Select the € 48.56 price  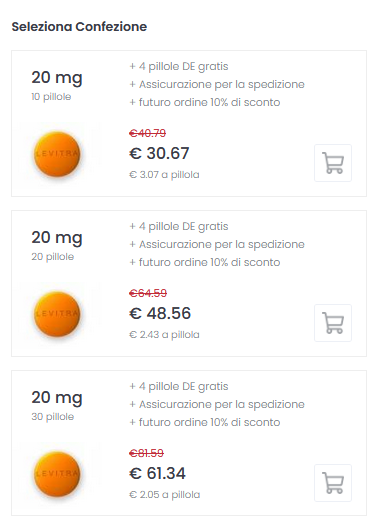coord(160,313)
